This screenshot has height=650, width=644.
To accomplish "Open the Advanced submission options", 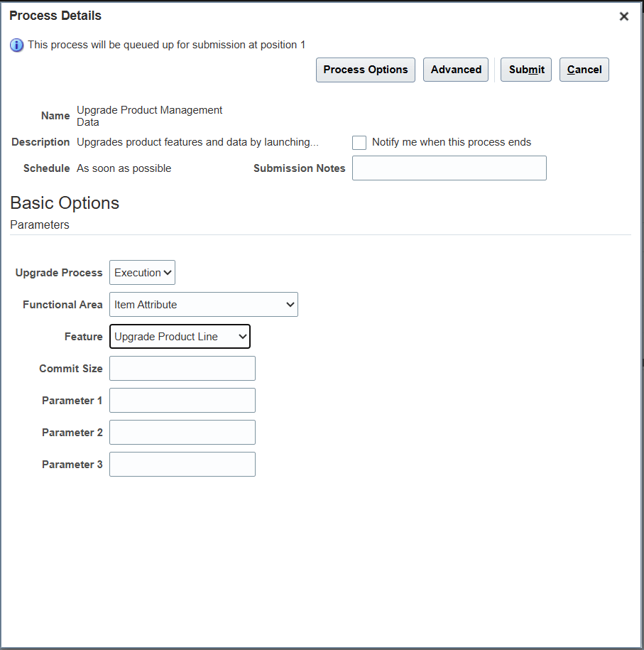I will 455,70.
